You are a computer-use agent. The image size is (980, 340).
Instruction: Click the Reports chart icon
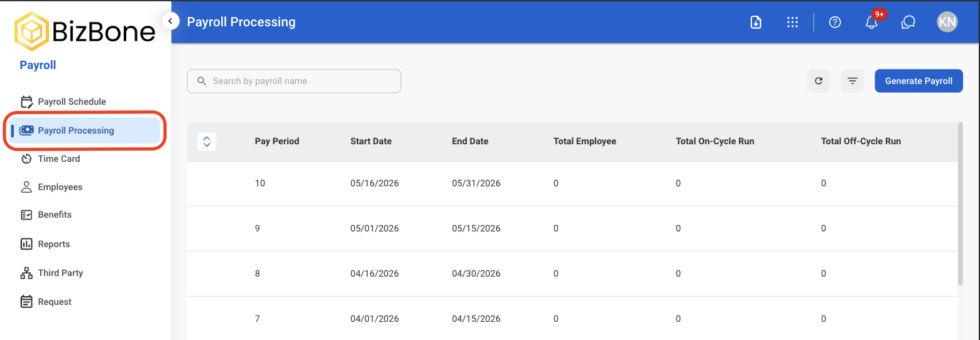point(26,244)
